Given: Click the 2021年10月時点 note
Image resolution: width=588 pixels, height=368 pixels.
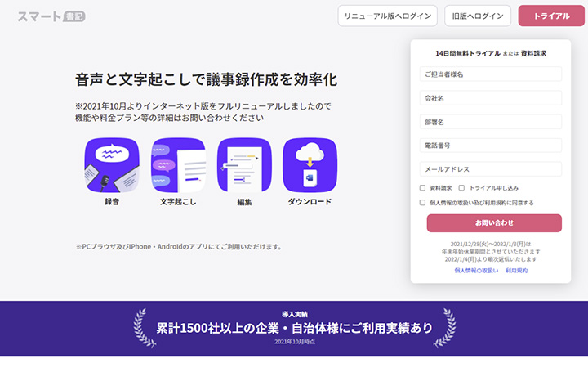Looking at the screenshot, I should [x=295, y=342].
